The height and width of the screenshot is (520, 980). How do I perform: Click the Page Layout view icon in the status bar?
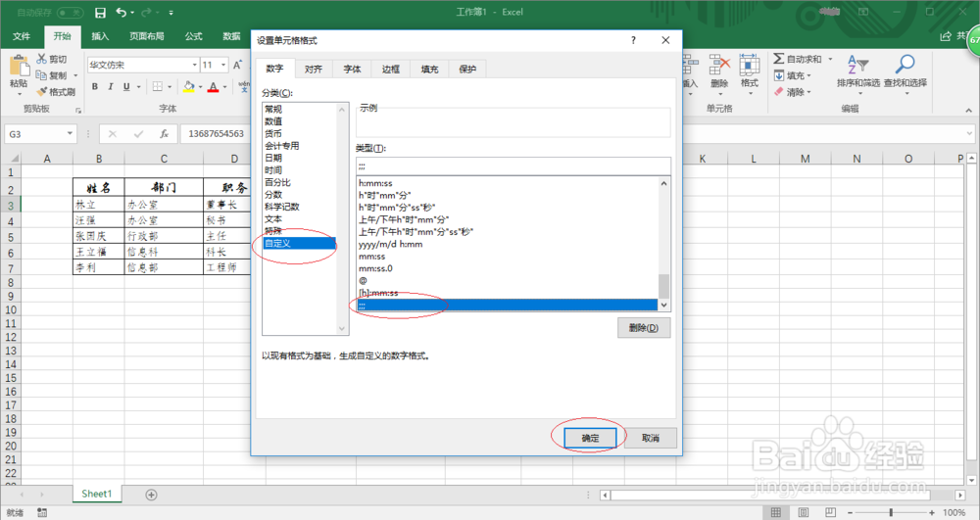(x=804, y=512)
